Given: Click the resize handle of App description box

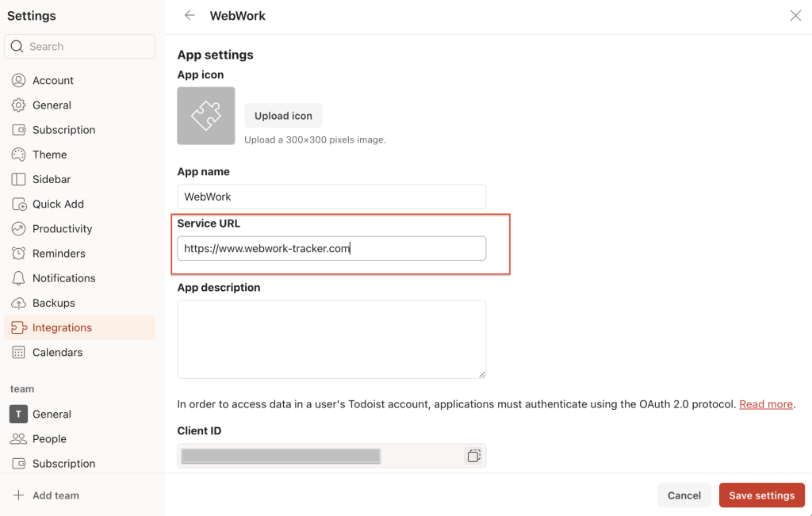Looking at the screenshot, I should 482,375.
